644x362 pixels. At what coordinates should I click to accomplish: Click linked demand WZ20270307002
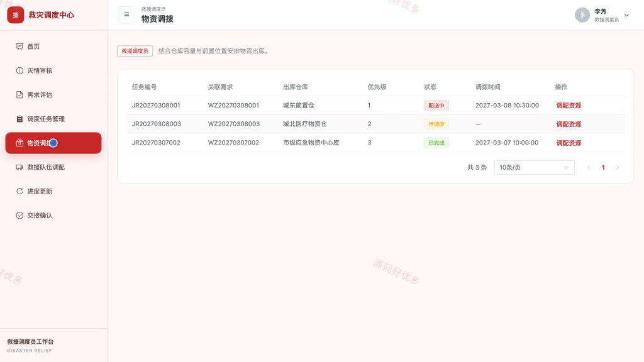pos(233,143)
